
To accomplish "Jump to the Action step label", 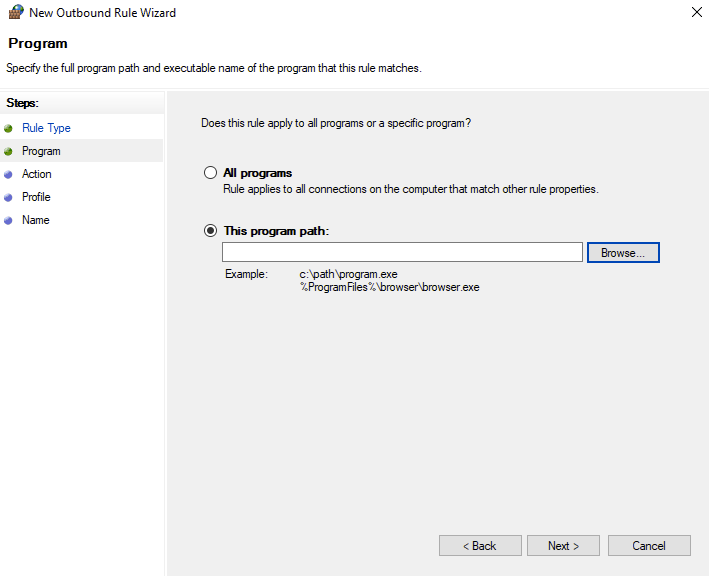I will (x=37, y=174).
